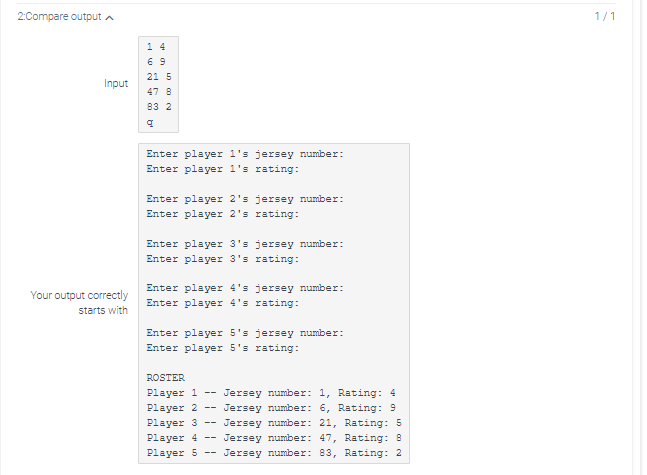The height and width of the screenshot is (475, 647).
Task: Click the '2:Compare output' heading text
Action: 59,17
